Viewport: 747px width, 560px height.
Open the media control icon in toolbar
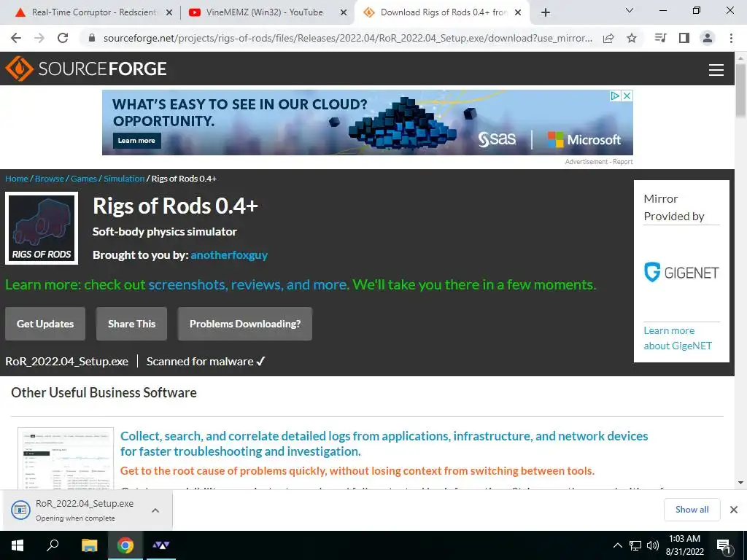(x=660, y=38)
